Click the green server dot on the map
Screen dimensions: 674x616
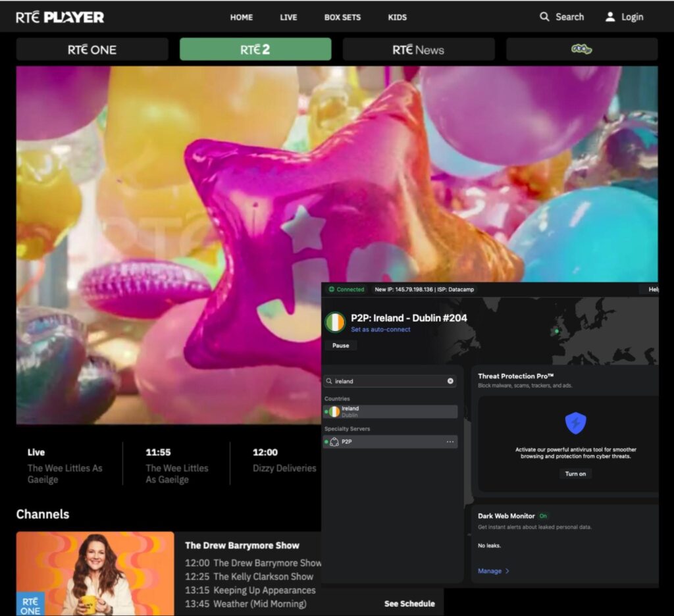pos(557,331)
